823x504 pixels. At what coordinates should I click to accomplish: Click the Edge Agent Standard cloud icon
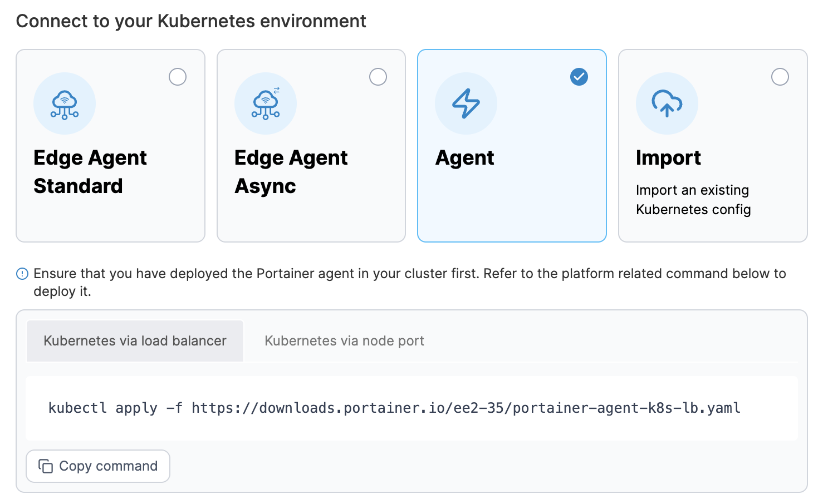click(65, 103)
